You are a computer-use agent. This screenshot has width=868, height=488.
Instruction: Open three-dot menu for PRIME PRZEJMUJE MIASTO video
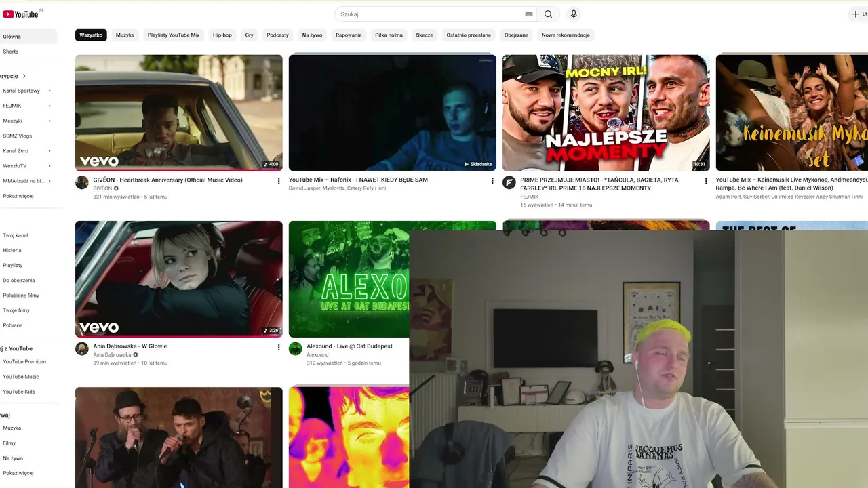coord(706,181)
